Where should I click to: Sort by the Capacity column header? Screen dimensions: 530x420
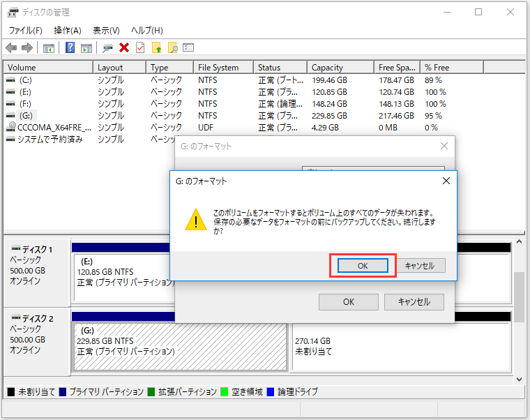pos(341,67)
